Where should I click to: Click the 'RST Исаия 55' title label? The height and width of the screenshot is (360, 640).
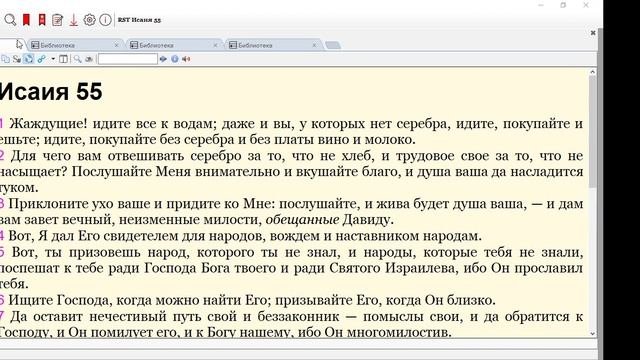point(139,20)
